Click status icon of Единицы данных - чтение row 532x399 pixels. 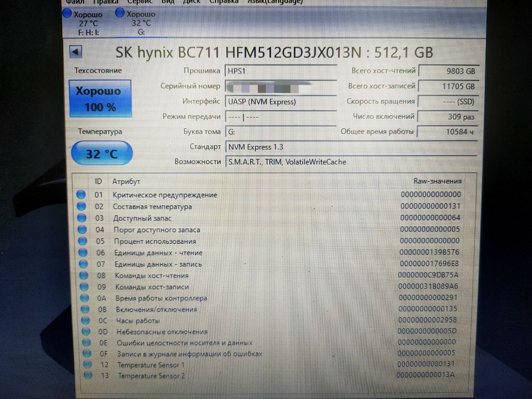(83, 253)
